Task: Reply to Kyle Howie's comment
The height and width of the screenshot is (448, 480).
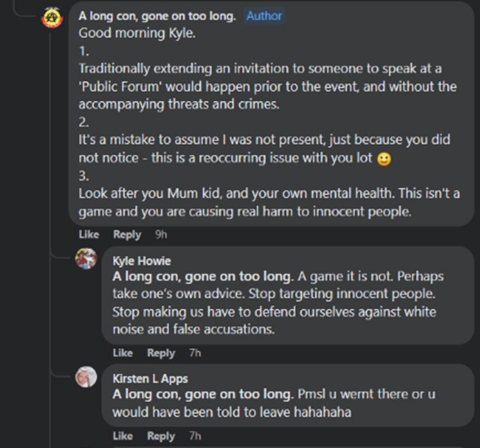Action: coord(161,352)
